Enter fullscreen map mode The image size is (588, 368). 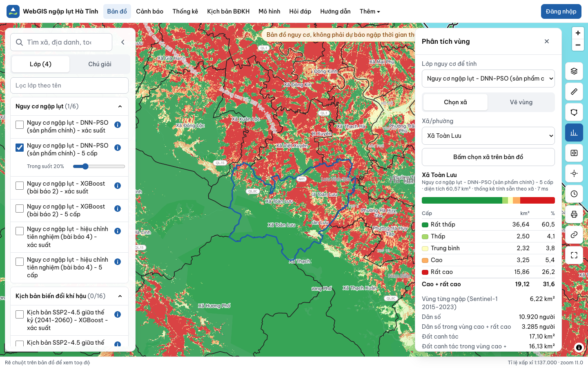pyautogui.click(x=574, y=255)
